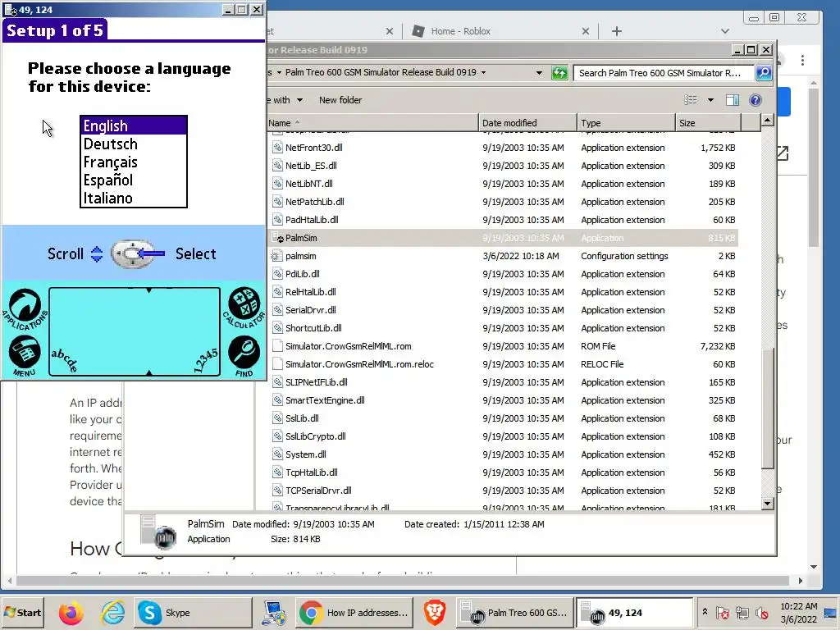
Task: Open Internet Explorer from the taskbar
Action: point(112,612)
